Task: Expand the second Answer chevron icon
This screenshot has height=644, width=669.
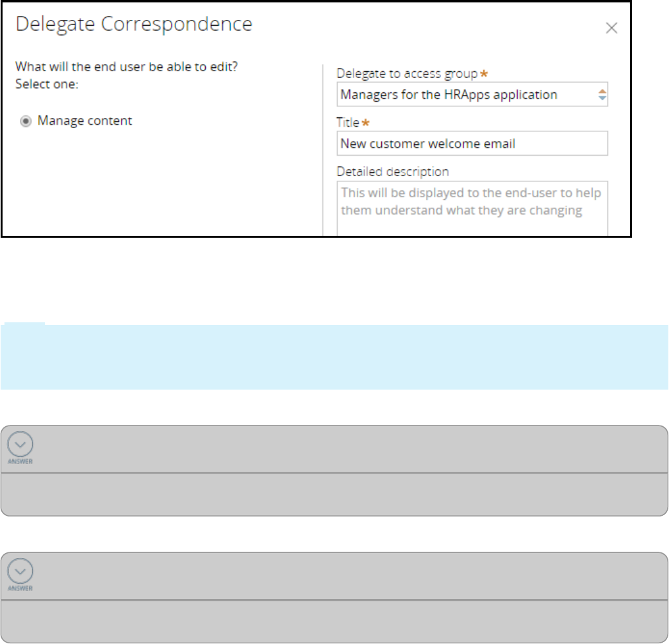Action: (21, 571)
